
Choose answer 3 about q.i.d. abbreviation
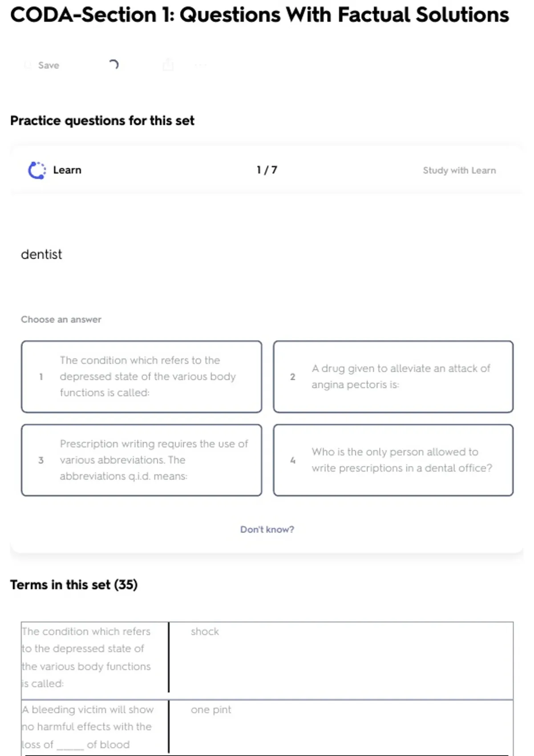142,460
